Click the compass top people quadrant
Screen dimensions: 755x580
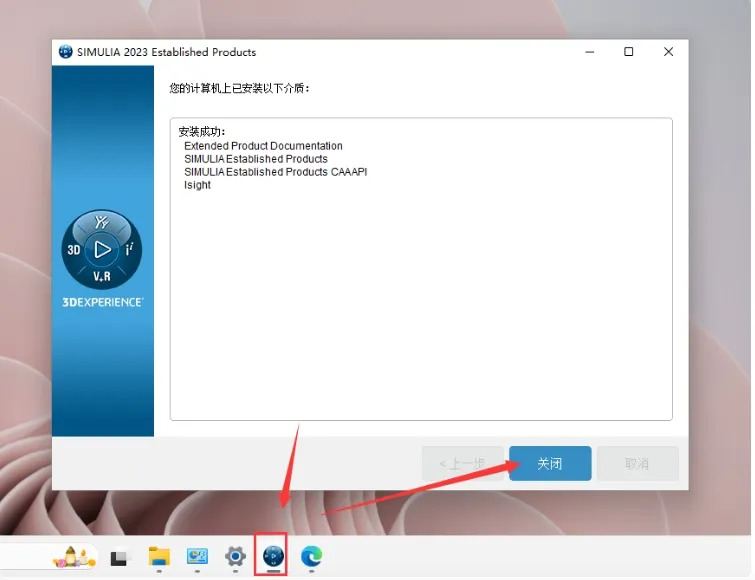click(102, 222)
